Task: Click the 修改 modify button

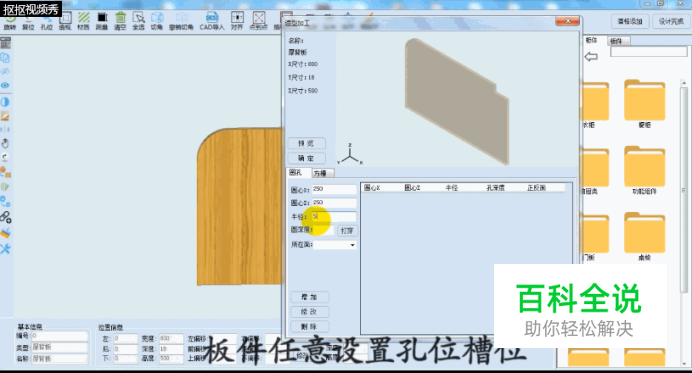Action: pyautogui.click(x=309, y=312)
